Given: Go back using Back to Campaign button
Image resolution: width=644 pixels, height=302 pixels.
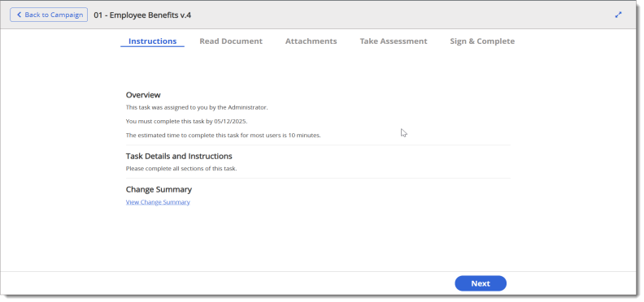Looking at the screenshot, I should coord(49,15).
